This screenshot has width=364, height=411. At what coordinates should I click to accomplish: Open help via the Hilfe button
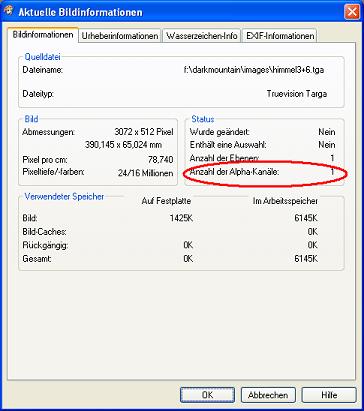329,395
